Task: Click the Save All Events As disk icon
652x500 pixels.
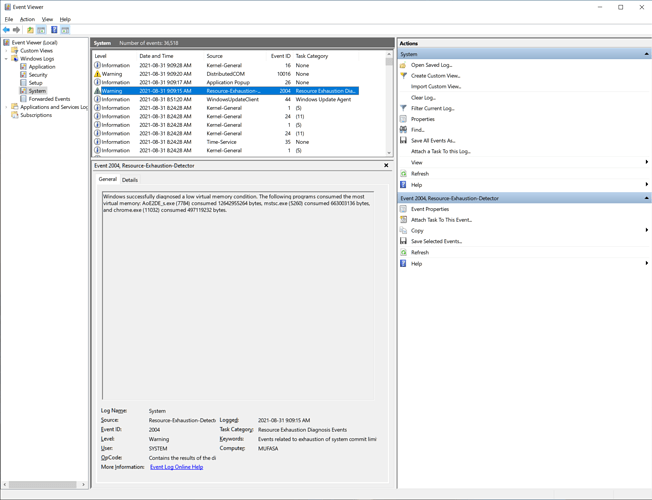Action: pos(403,141)
